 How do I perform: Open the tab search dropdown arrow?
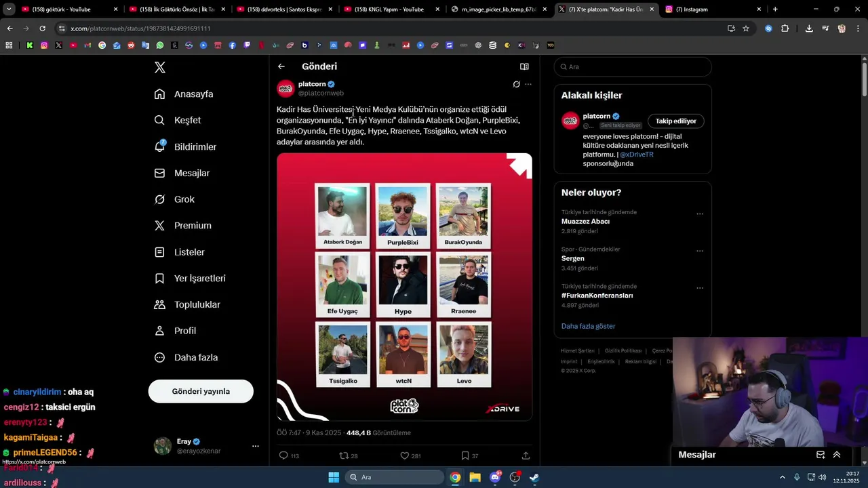tap(9, 9)
